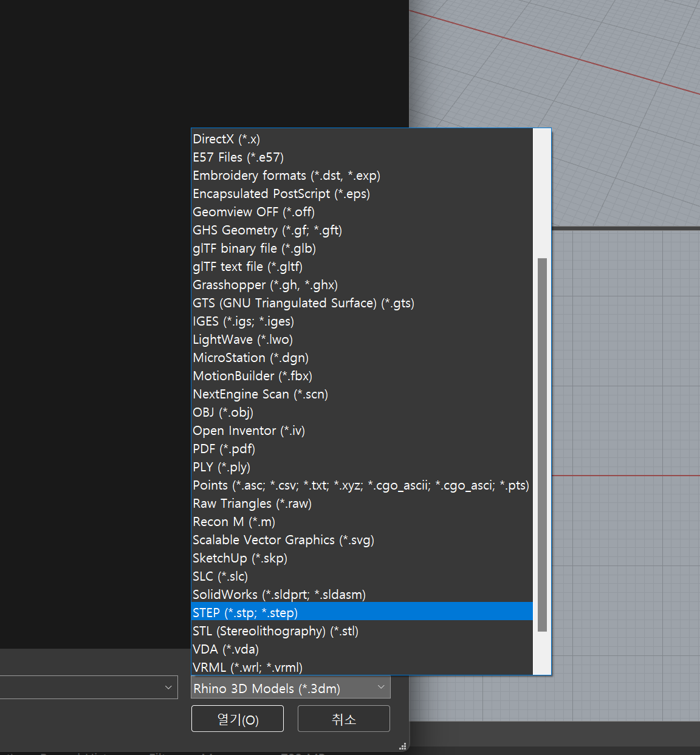Select SketchUp (*.skp) file type
This screenshot has width=700, height=755.
362,558
